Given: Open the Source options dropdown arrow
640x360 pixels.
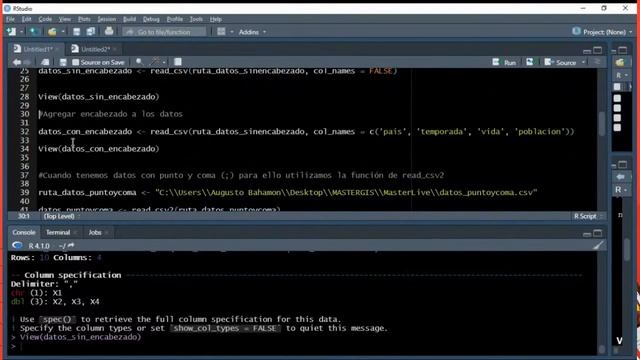Looking at the screenshot, I should click(583, 62).
